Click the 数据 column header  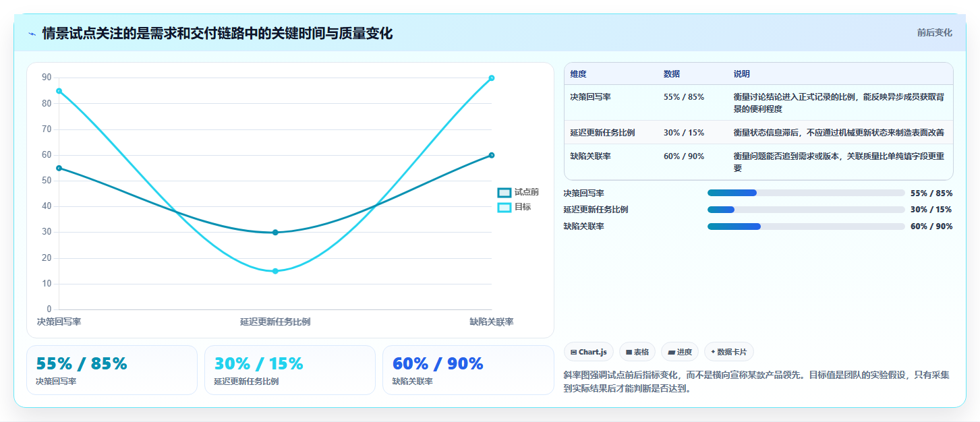tap(672, 74)
